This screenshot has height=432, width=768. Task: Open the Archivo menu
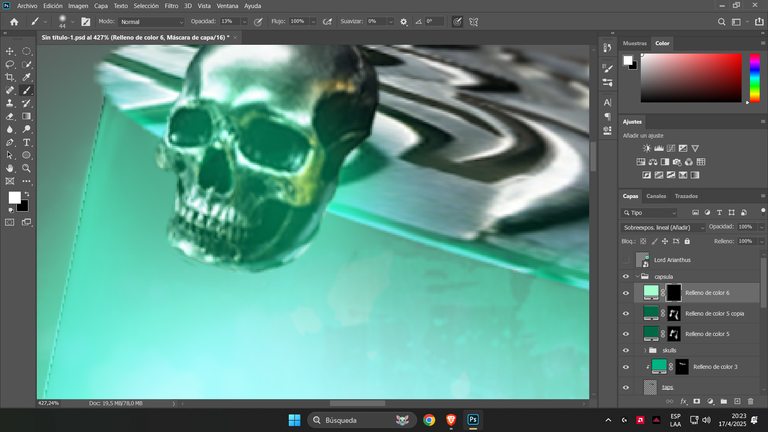(27, 6)
